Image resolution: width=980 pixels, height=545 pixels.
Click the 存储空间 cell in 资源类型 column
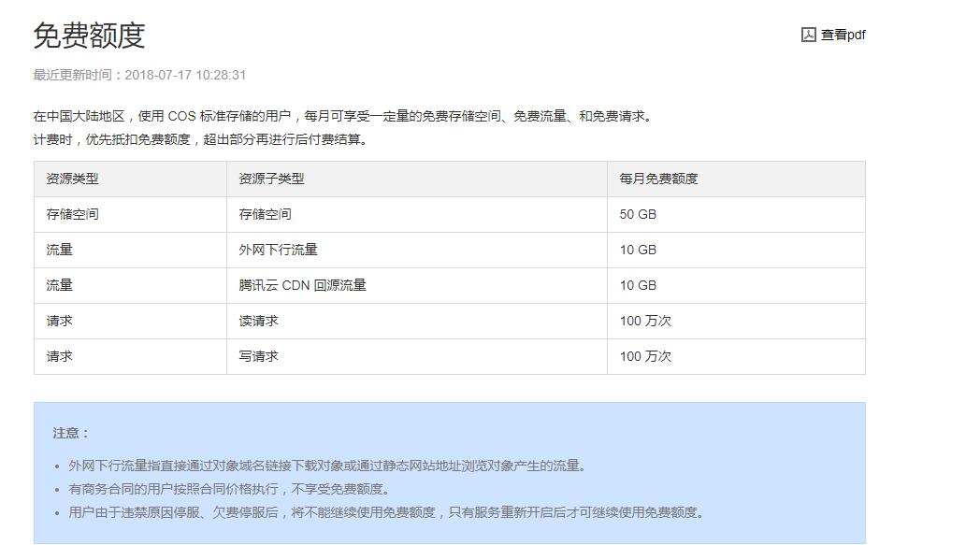pos(72,214)
